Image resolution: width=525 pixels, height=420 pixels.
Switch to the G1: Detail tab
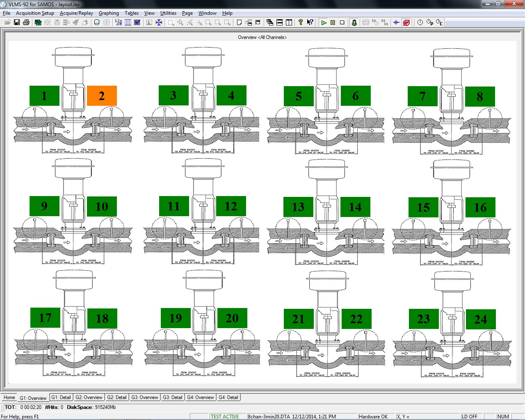point(61,397)
